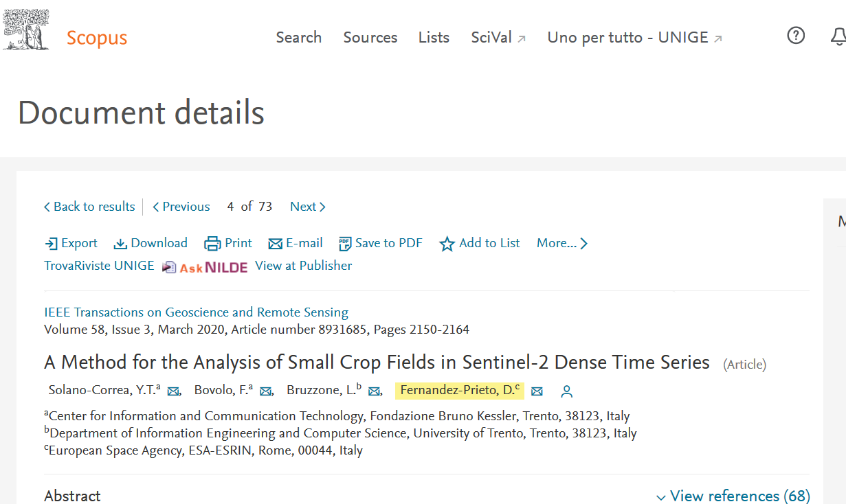Email author Bruzzone via envelope icon
The height and width of the screenshot is (504, 846).
coord(375,391)
